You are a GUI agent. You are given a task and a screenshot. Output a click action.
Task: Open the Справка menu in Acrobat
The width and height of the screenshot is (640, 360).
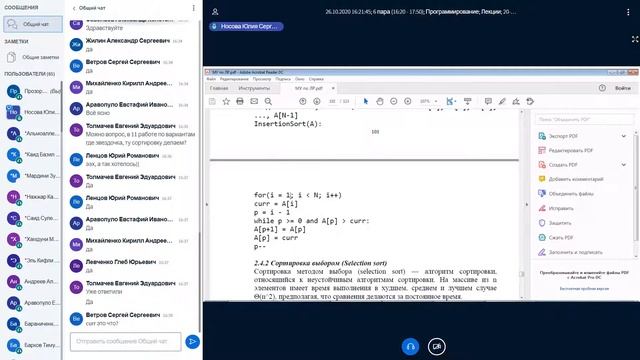pos(316,79)
